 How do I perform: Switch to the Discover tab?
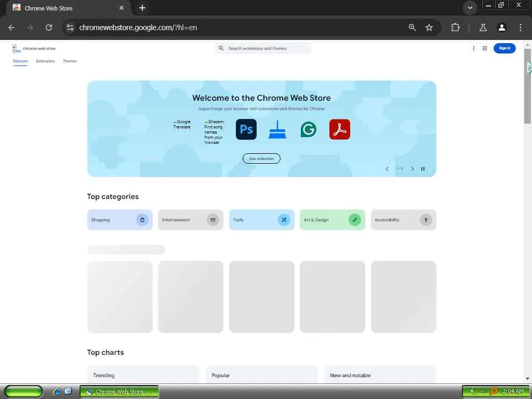(20, 61)
